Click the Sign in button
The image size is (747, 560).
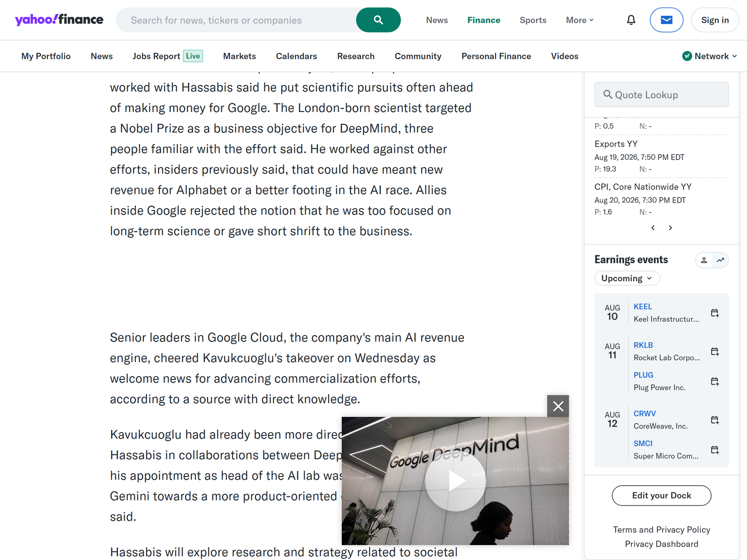(x=715, y=20)
